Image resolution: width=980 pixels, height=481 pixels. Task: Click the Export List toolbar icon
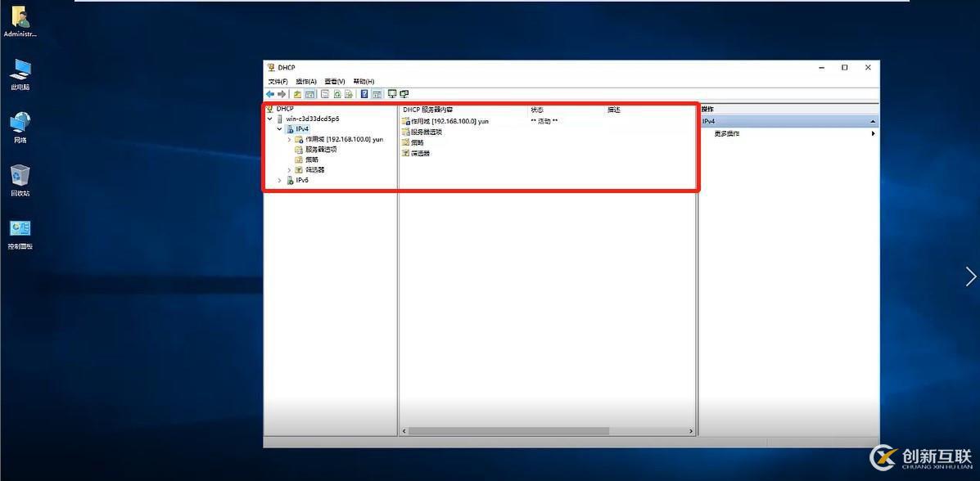[349, 94]
